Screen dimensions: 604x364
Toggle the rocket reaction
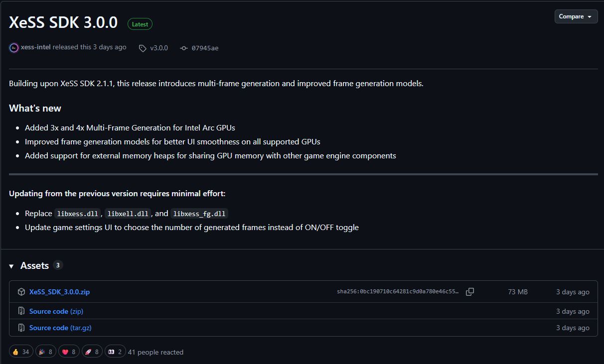92,352
